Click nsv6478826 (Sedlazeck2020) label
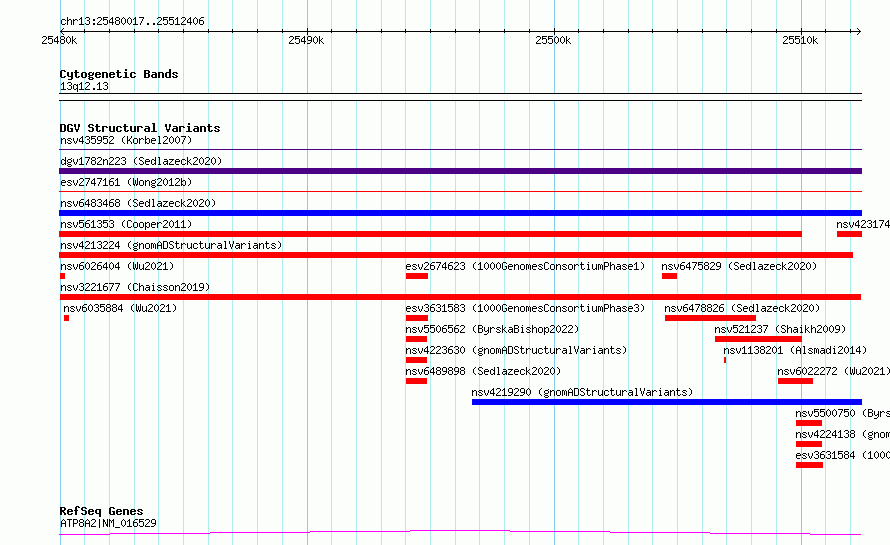Viewport: 890px width, 545px height. pos(742,308)
